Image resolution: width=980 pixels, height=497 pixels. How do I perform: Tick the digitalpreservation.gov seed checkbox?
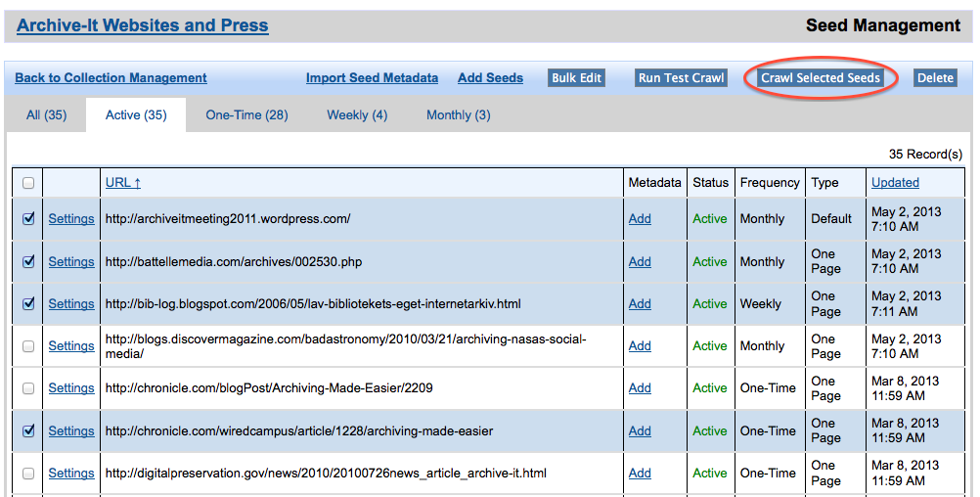click(x=28, y=474)
